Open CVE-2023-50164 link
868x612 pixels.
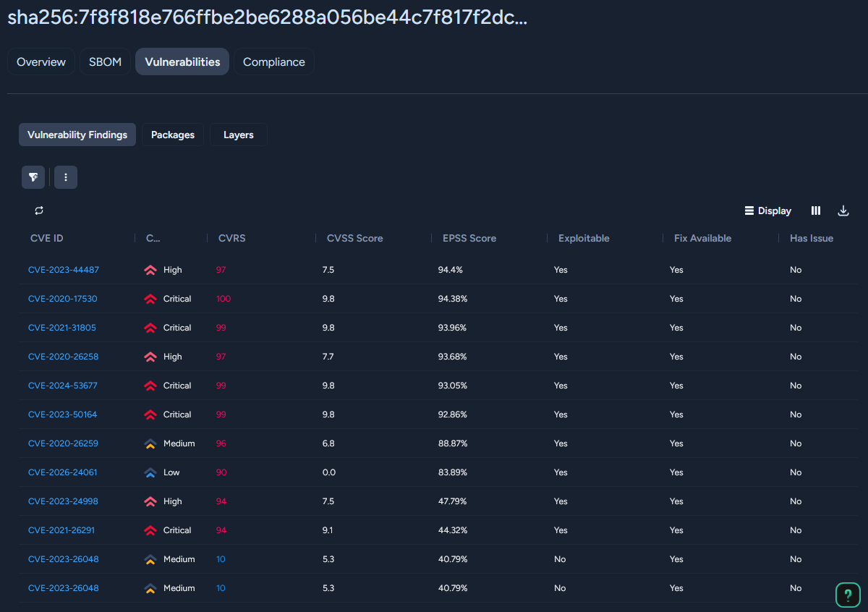coord(63,415)
